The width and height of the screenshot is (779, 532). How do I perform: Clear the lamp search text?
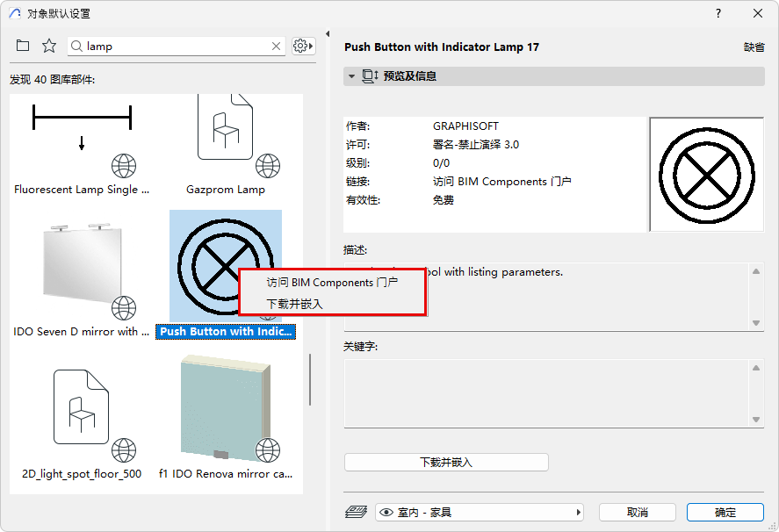[277, 47]
